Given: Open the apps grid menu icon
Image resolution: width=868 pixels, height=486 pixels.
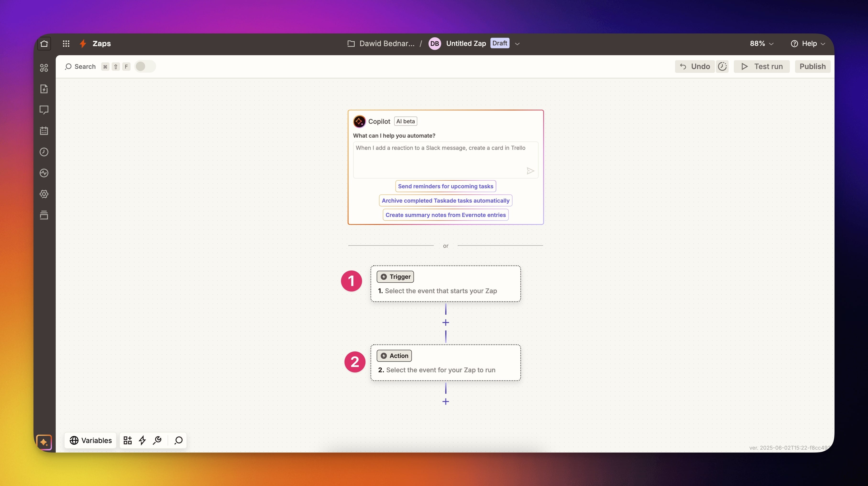Looking at the screenshot, I should (x=66, y=43).
